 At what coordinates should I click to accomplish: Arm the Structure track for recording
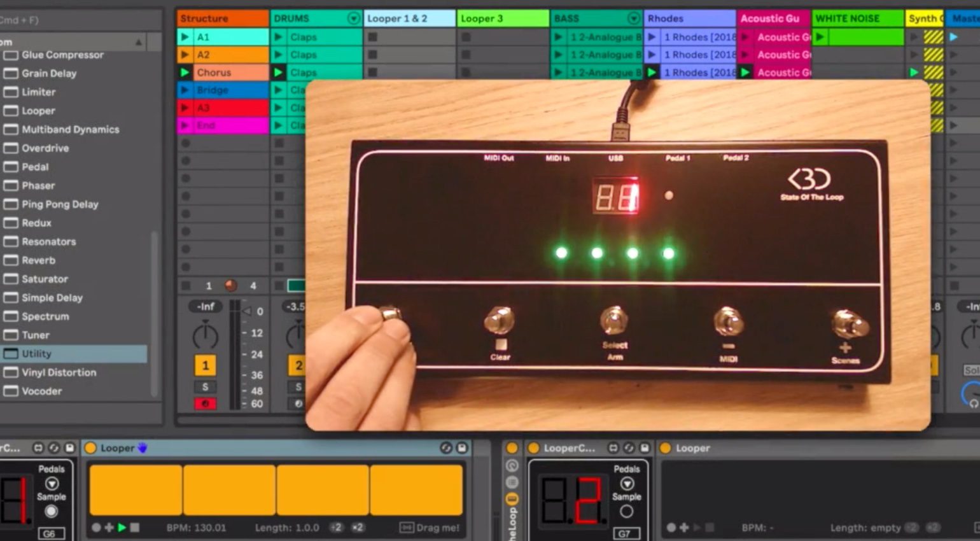(205, 404)
